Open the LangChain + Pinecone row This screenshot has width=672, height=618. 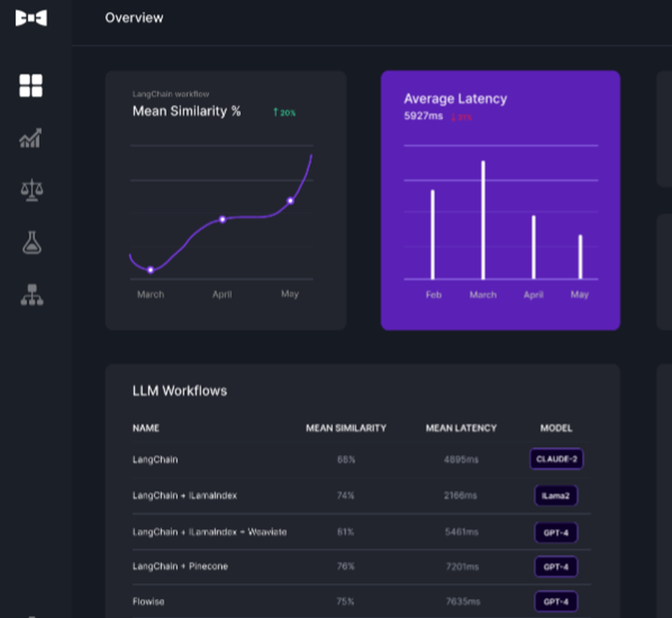coord(362,566)
